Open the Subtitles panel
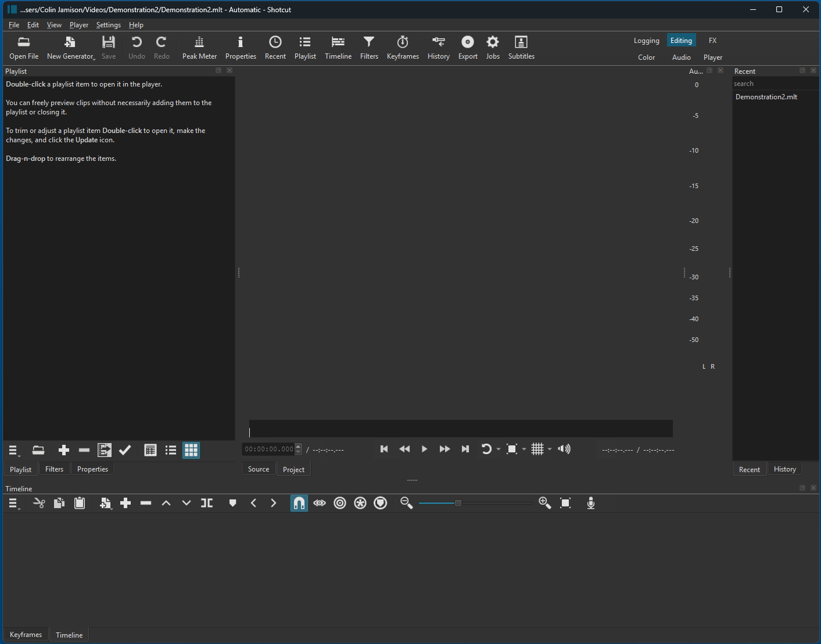Viewport: 821px width, 644px height. [x=521, y=46]
